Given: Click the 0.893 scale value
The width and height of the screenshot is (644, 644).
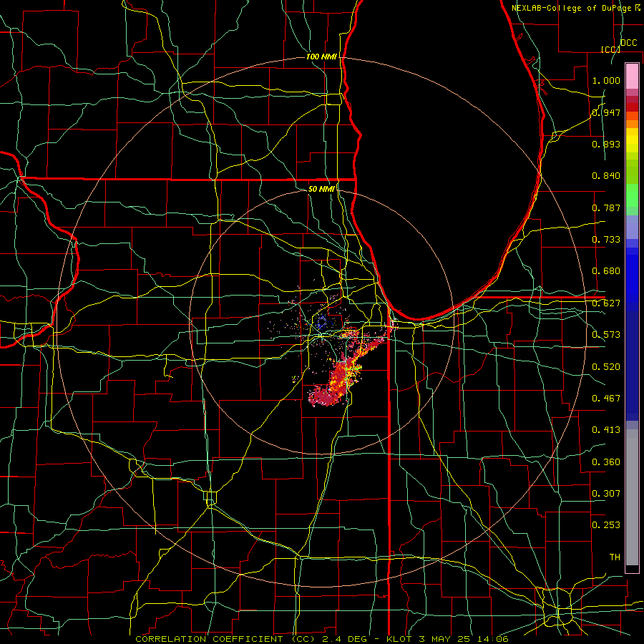Looking at the screenshot, I should point(606,144).
